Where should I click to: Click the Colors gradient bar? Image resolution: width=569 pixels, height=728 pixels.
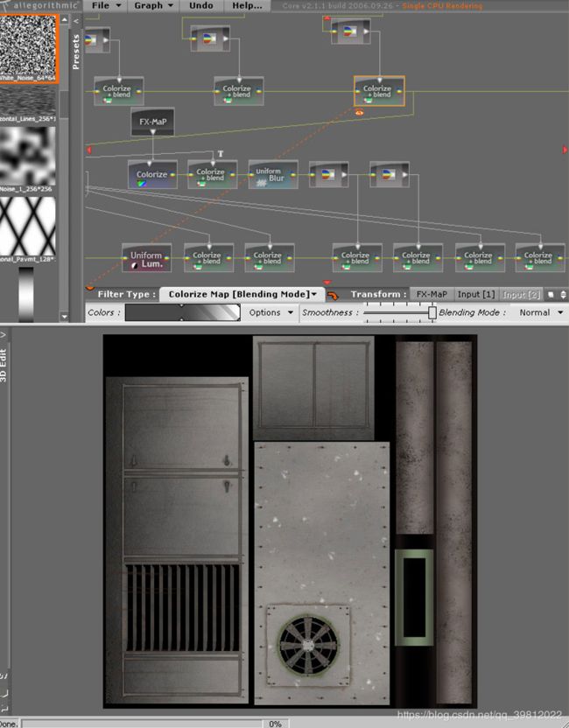pyautogui.click(x=183, y=312)
